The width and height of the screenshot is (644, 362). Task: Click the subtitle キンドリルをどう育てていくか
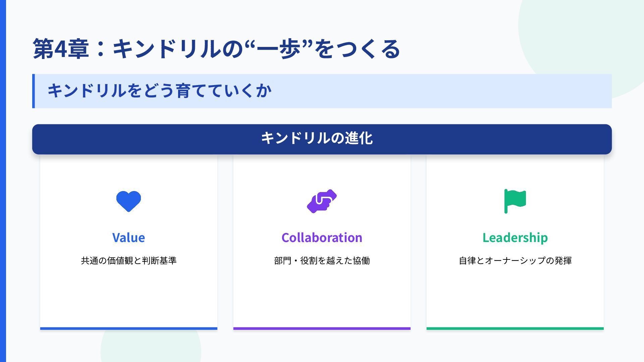(x=159, y=91)
